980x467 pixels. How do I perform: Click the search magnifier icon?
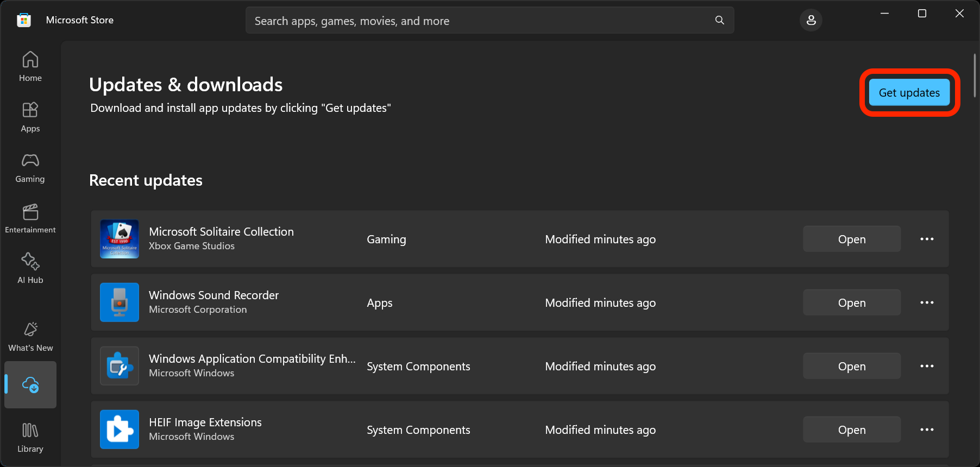pyautogui.click(x=720, y=21)
